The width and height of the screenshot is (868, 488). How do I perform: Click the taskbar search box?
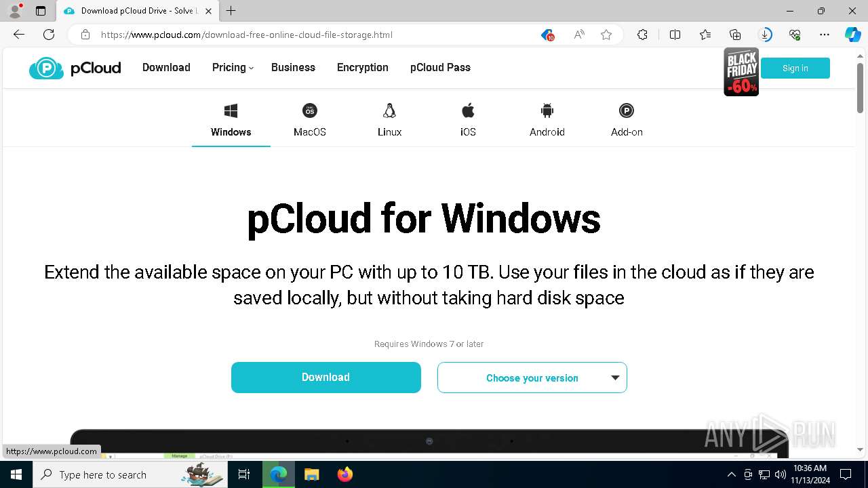click(x=131, y=474)
